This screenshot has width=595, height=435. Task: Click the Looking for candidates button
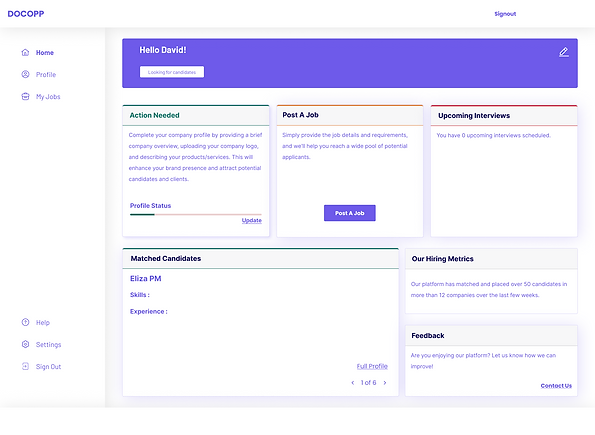[172, 72]
